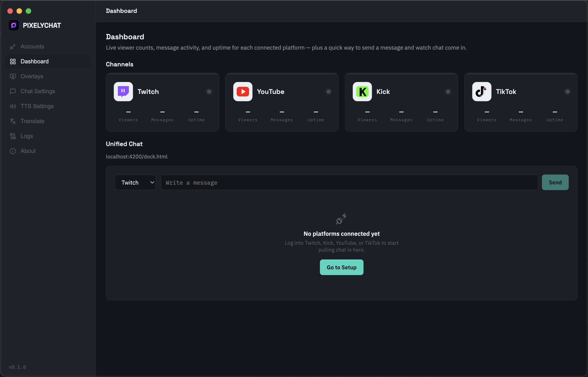Click the unplugged icon above No platforms connected
Viewport: 588px width, 377px height.
click(341, 219)
